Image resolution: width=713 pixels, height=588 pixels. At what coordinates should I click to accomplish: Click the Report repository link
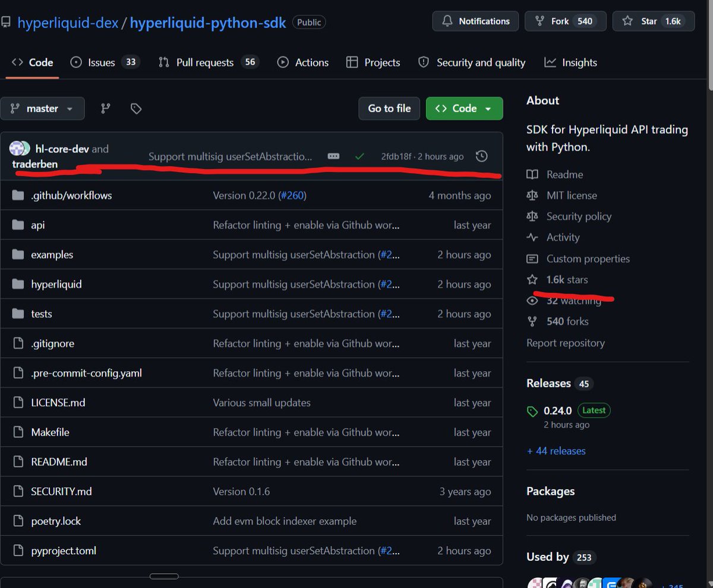click(566, 343)
